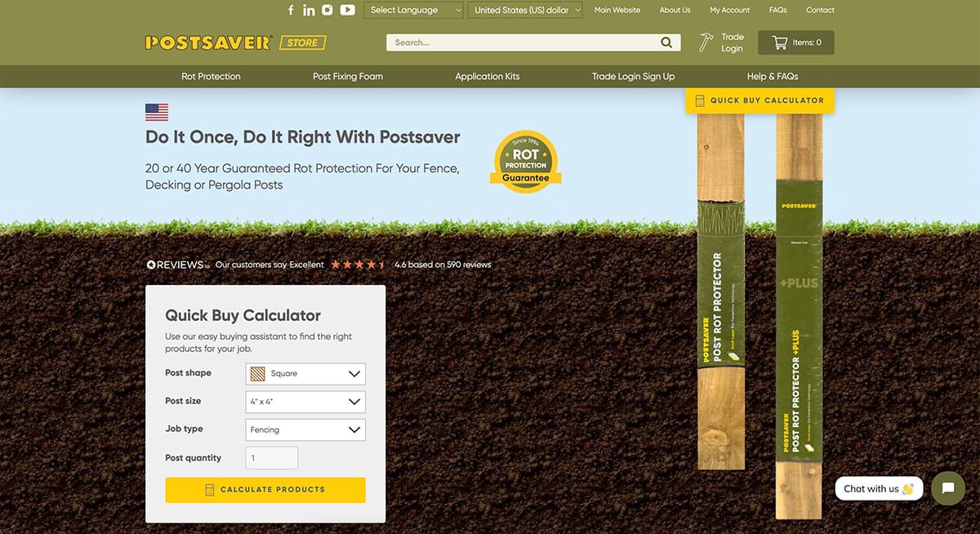The width and height of the screenshot is (980, 534).
Task: Open the shopping cart showing Items: 0
Action: point(795,42)
